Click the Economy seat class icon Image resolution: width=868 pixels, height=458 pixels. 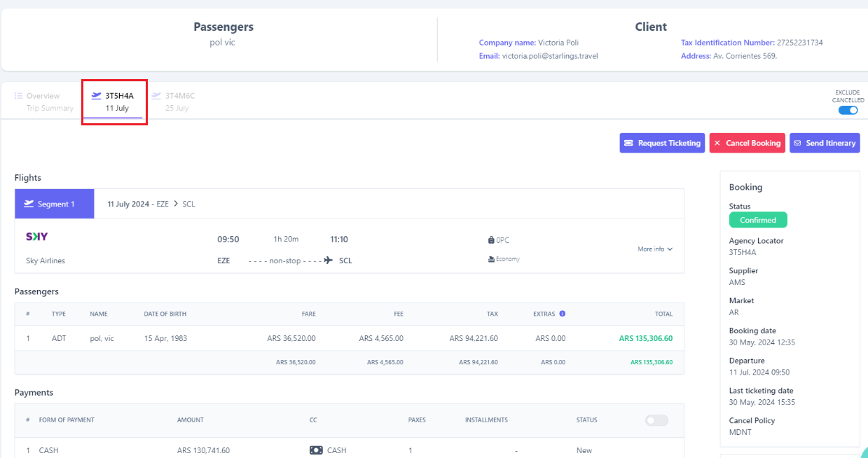[x=491, y=259]
